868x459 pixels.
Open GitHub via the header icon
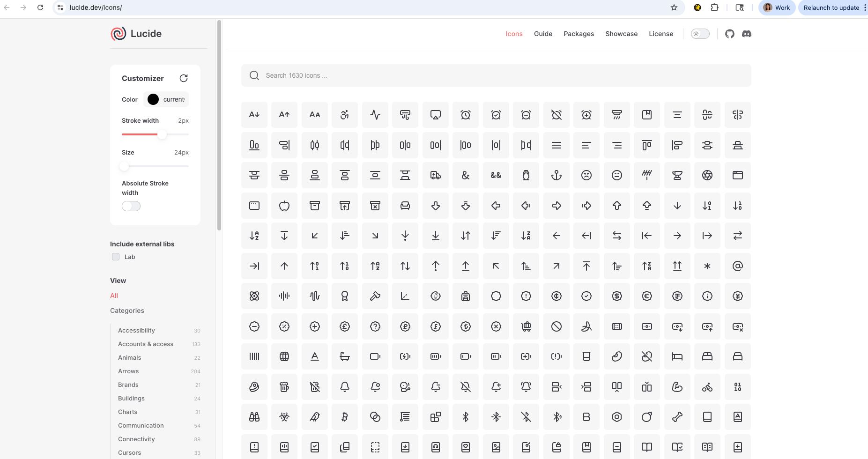(x=729, y=34)
